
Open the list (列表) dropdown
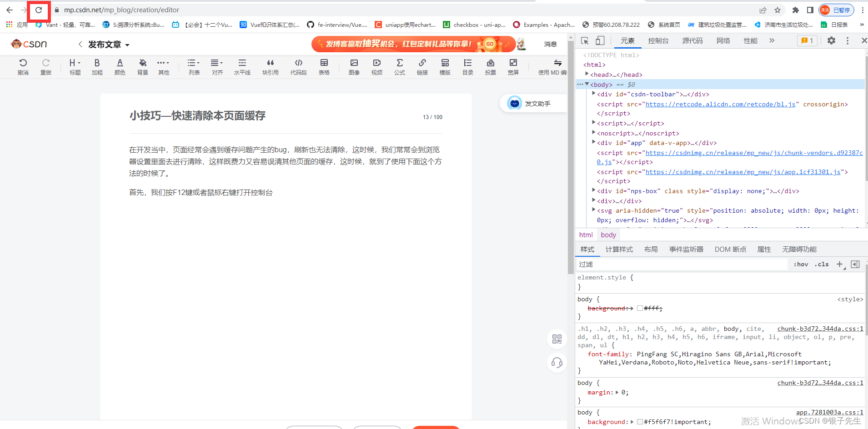[194, 67]
